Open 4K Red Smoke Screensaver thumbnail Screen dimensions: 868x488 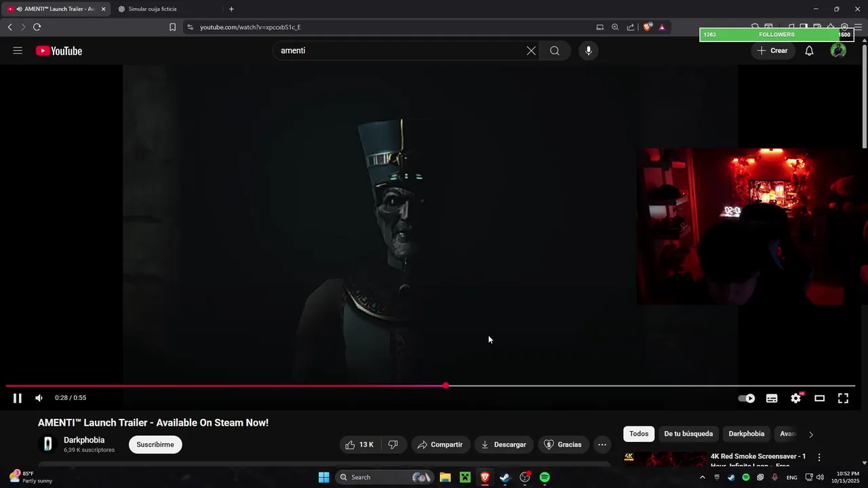(x=665, y=460)
